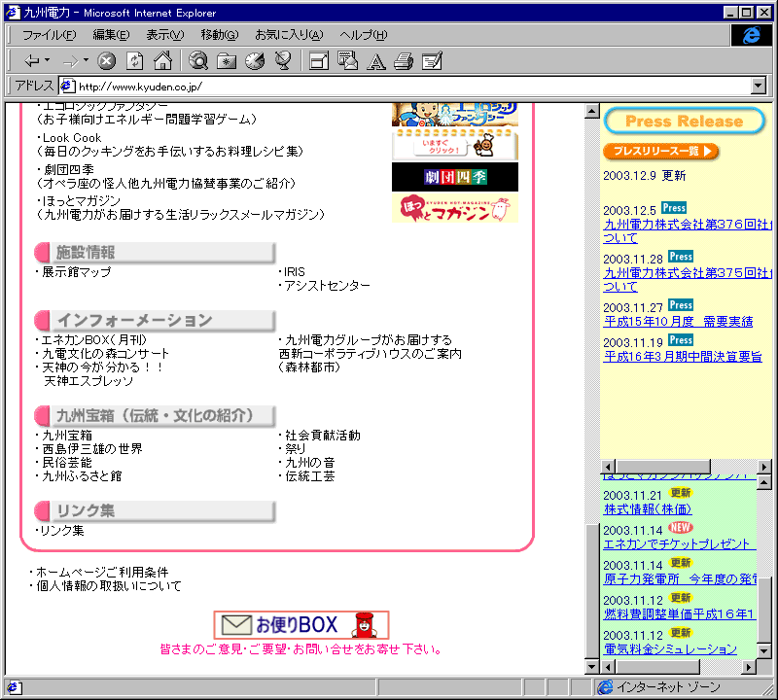Click the updates frame scroll-up arrow
The image size is (778, 700).
coord(764,481)
